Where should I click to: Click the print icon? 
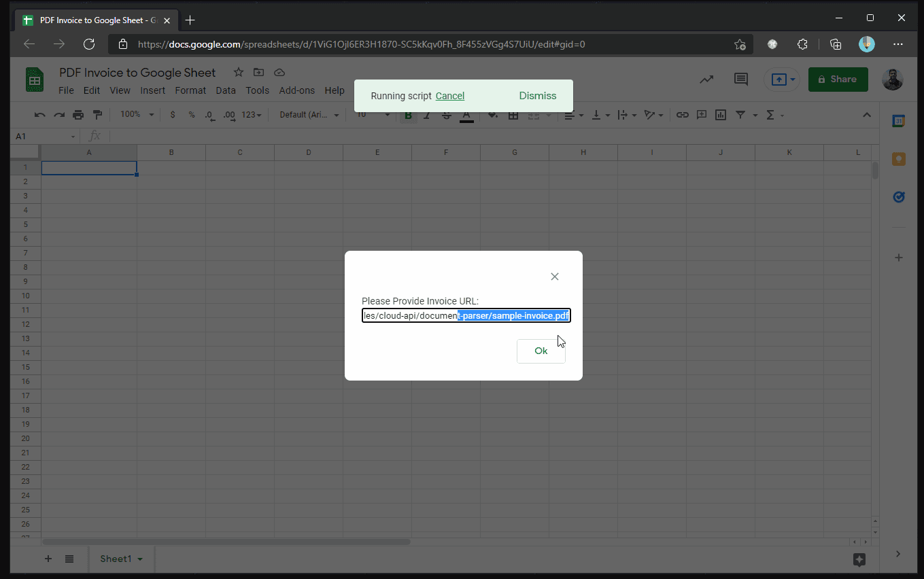[78, 115]
